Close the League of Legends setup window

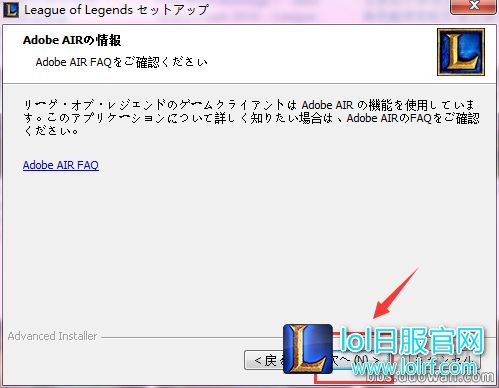click(473, 6)
